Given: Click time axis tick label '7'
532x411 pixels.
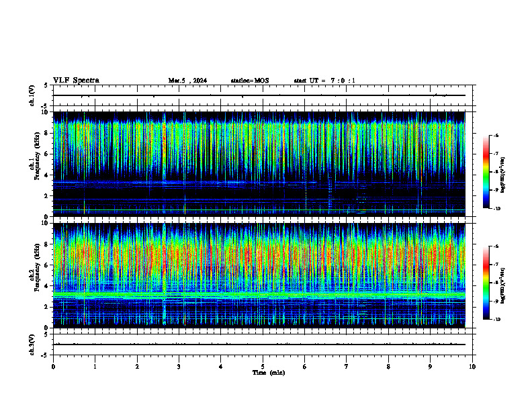Looking at the screenshot, I should pyautogui.click(x=347, y=367).
